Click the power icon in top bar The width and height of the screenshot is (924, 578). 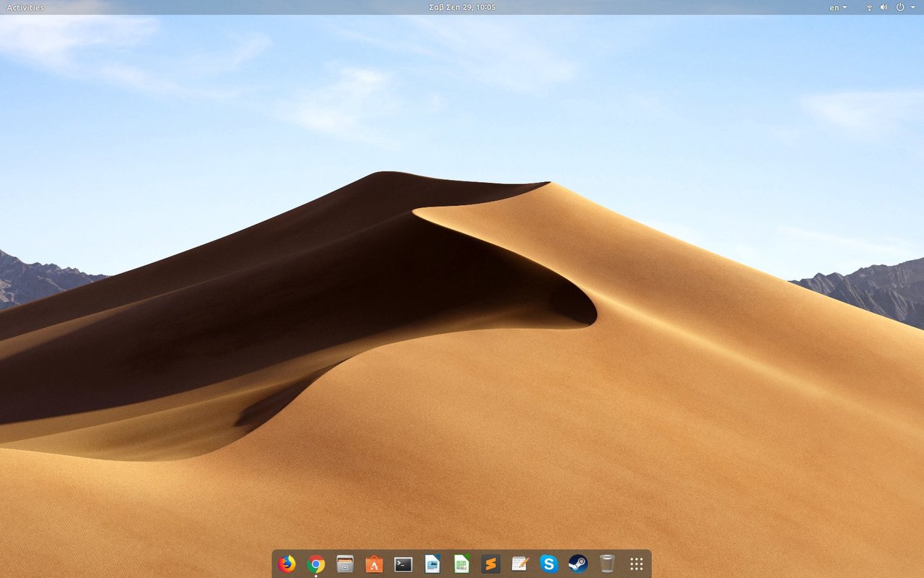[x=899, y=7]
